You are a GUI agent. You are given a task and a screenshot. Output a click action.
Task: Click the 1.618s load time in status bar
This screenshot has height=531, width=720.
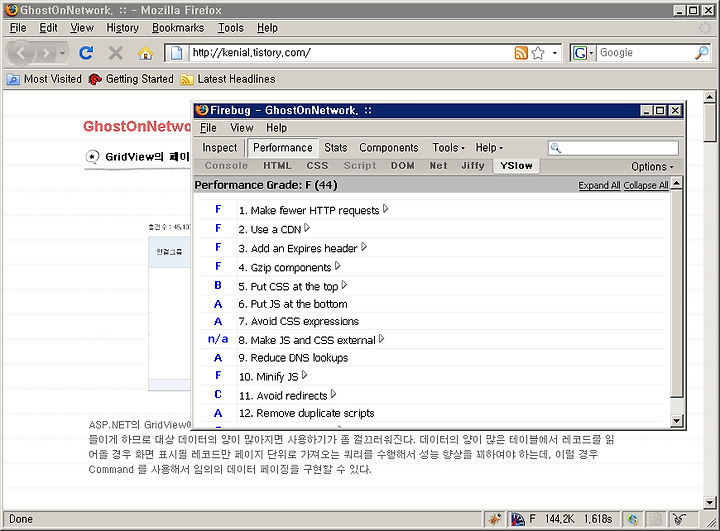tap(598, 520)
